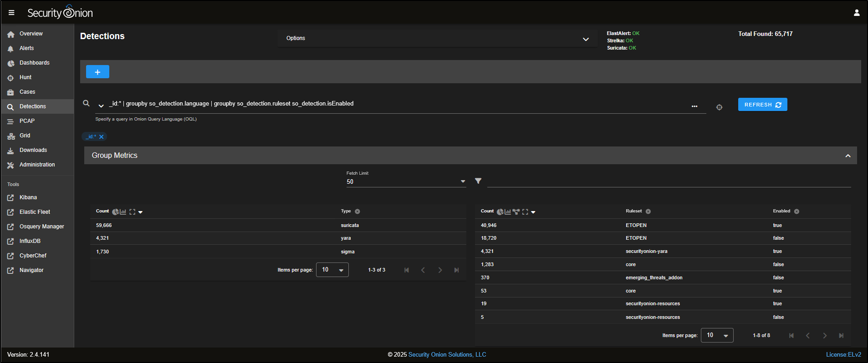868x363 pixels.
Task: Open sankey diagram for Ruleset group
Action: [516, 212]
